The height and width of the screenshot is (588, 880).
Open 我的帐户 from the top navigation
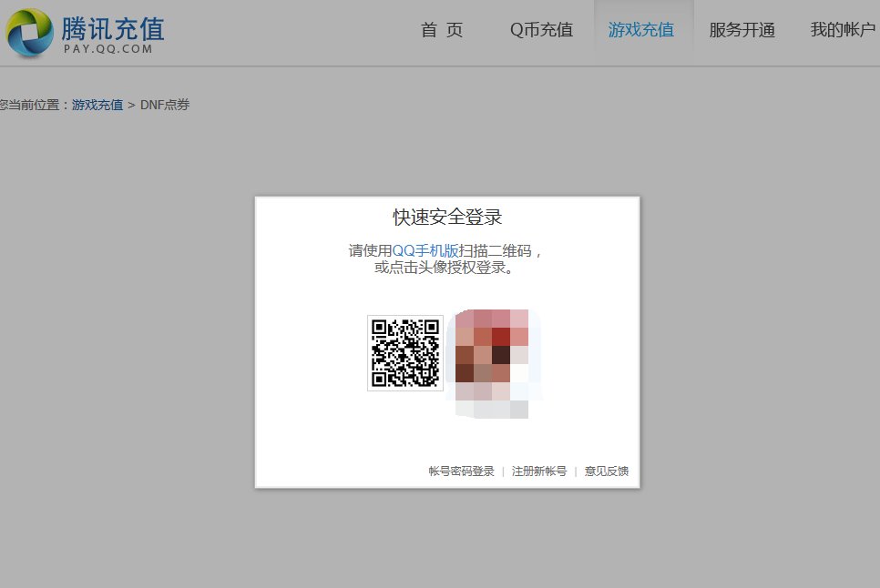(x=841, y=29)
